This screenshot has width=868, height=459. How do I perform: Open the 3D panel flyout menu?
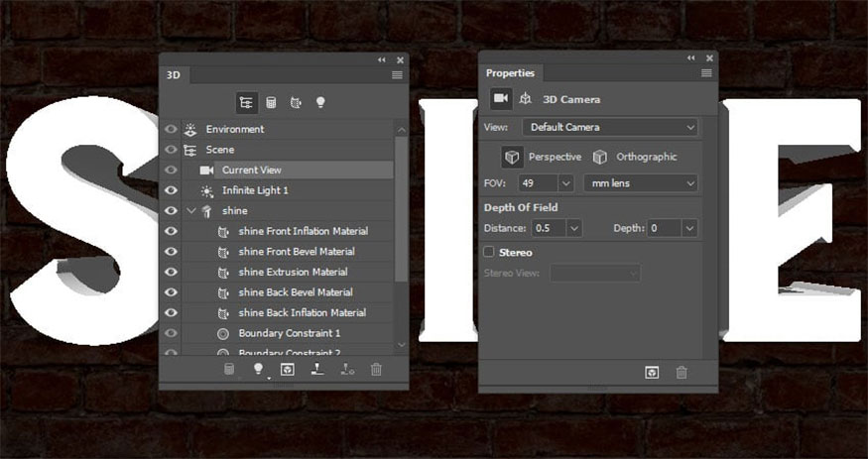click(397, 74)
